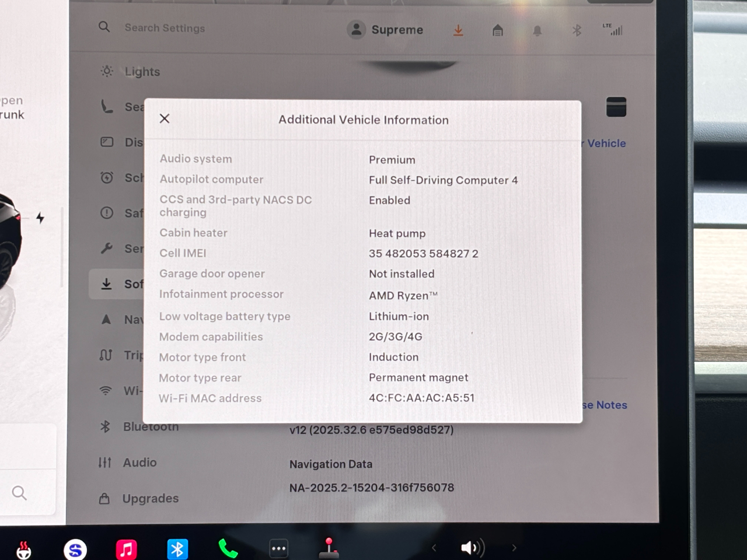Open the heated steering wheel control
The height and width of the screenshot is (560, 747).
coord(23,549)
